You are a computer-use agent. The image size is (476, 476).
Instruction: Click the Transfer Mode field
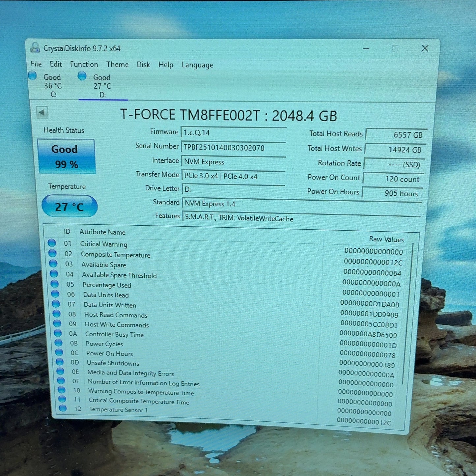click(x=234, y=176)
